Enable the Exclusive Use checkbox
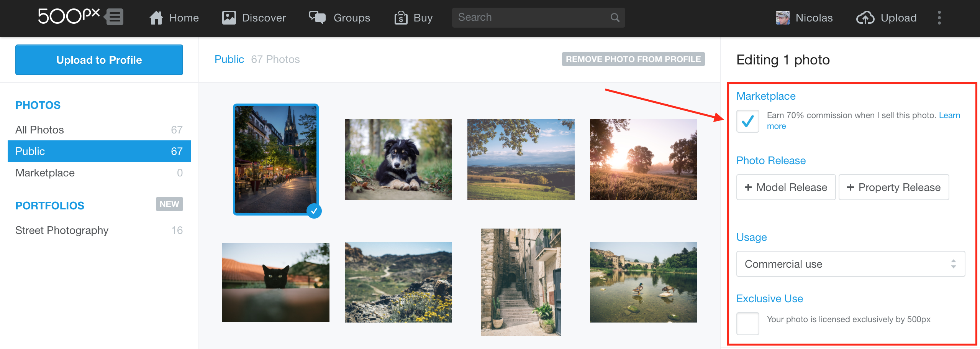This screenshot has height=349, width=980. coord(747,323)
